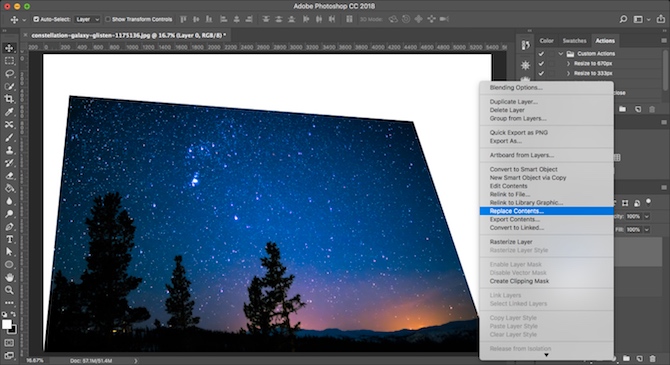
Task: Click the foreground color swatch
Action: [x=6, y=324]
